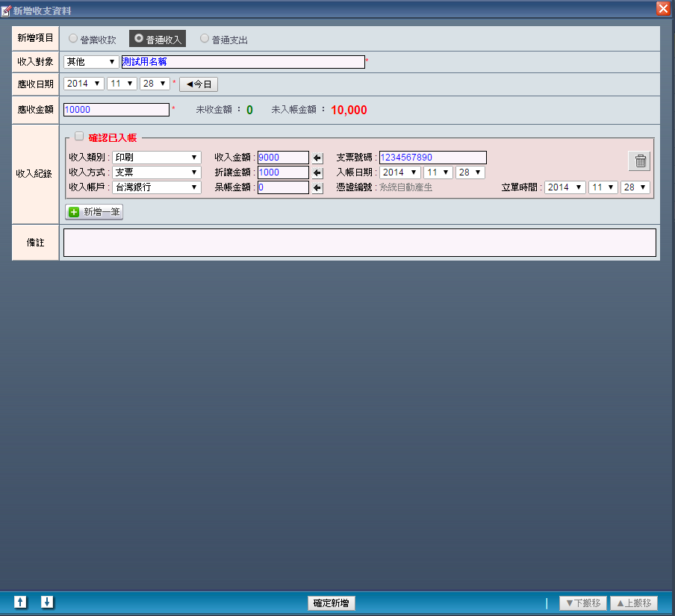Open 收入對象 type dropdown showing 其他

pos(90,62)
